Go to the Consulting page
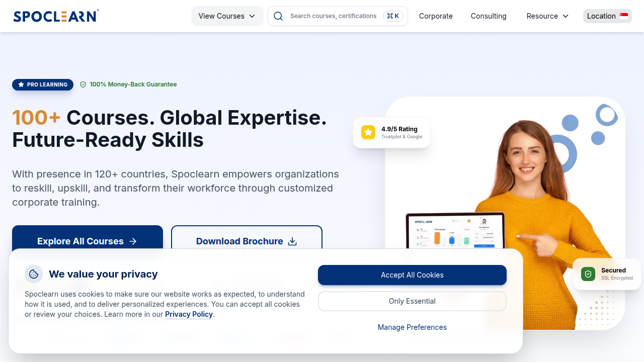Viewport: 644px width, 362px height. pyautogui.click(x=489, y=16)
